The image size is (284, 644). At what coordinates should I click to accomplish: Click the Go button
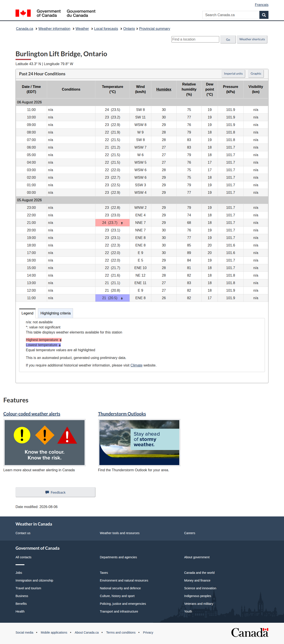click(228, 39)
